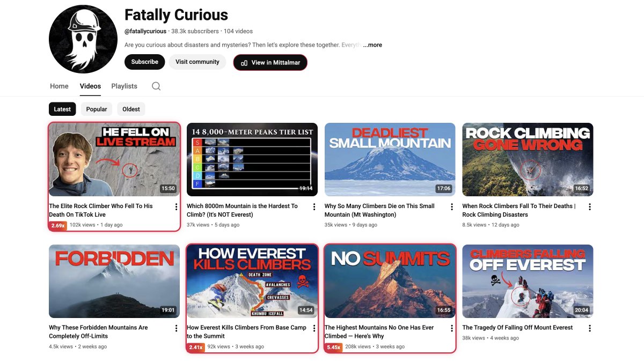Click View in Mittalmar button

coord(270,63)
